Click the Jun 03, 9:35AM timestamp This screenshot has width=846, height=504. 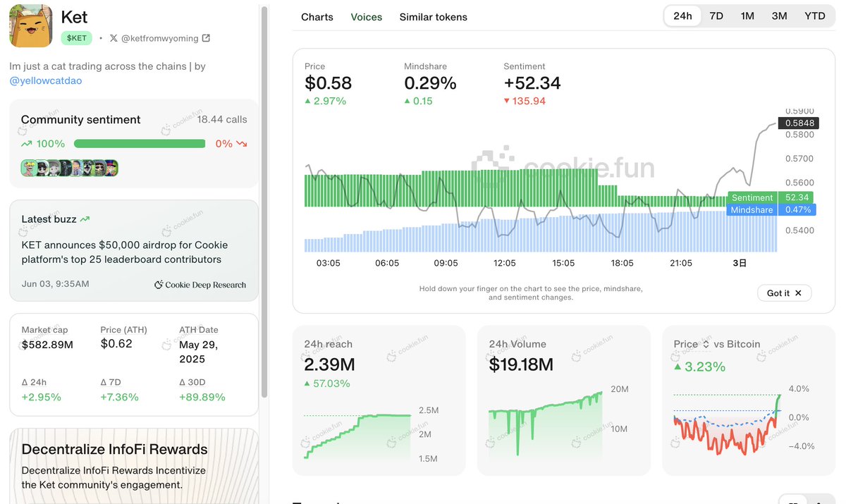55,284
